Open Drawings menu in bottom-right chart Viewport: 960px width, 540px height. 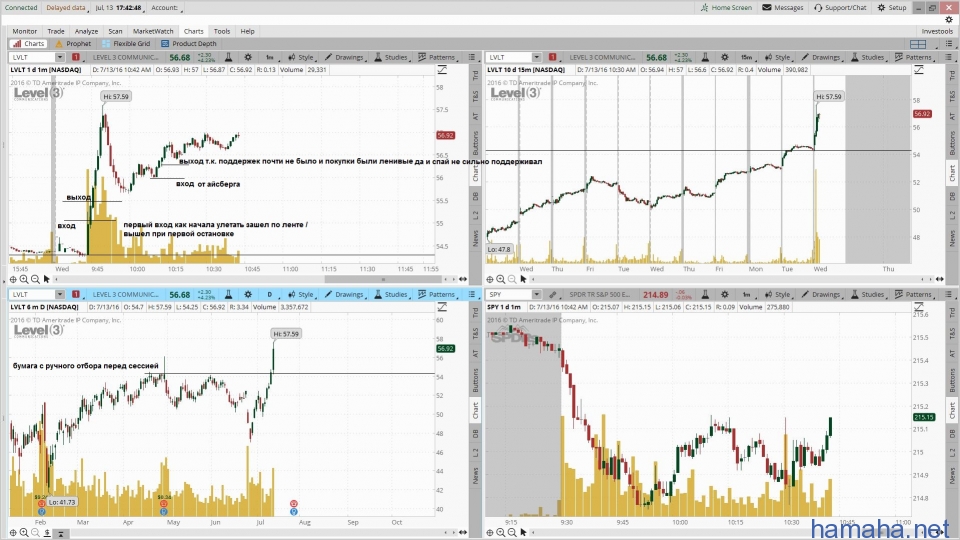pyautogui.click(x=821, y=294)
